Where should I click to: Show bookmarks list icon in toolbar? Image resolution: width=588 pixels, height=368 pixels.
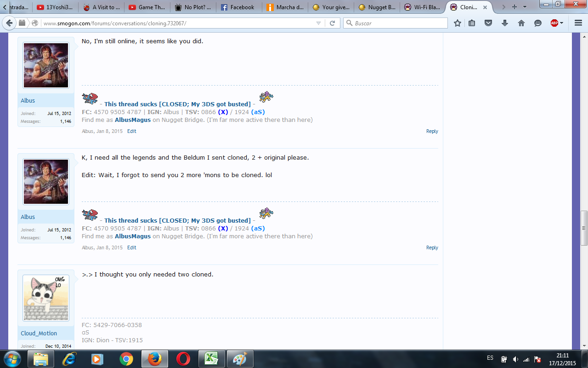[472, 23]
